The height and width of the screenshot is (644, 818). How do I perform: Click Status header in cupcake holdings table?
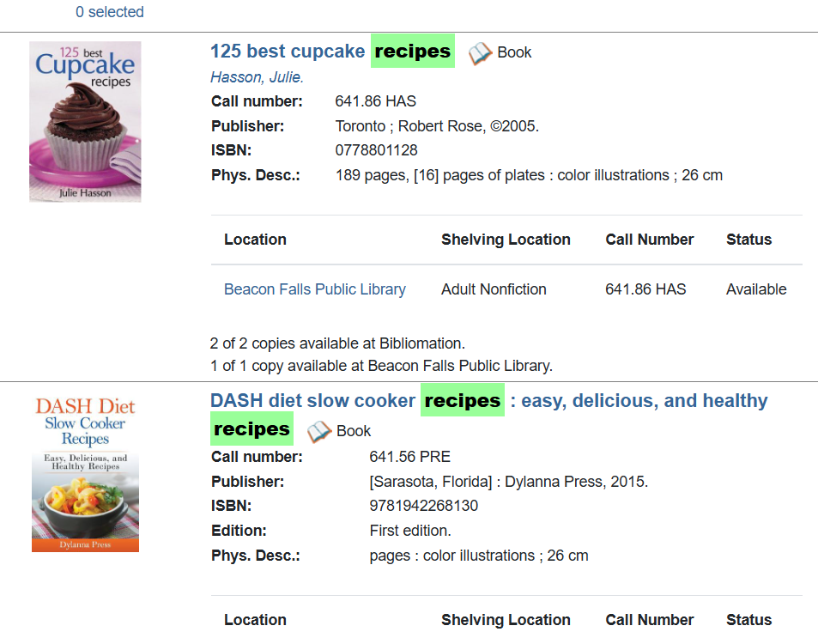pos(748,240)
